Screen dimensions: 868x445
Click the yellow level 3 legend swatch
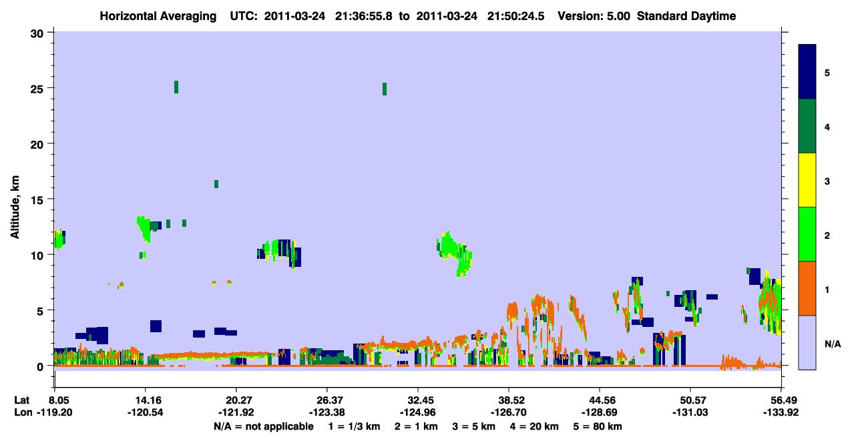click(x=807, y=180)
